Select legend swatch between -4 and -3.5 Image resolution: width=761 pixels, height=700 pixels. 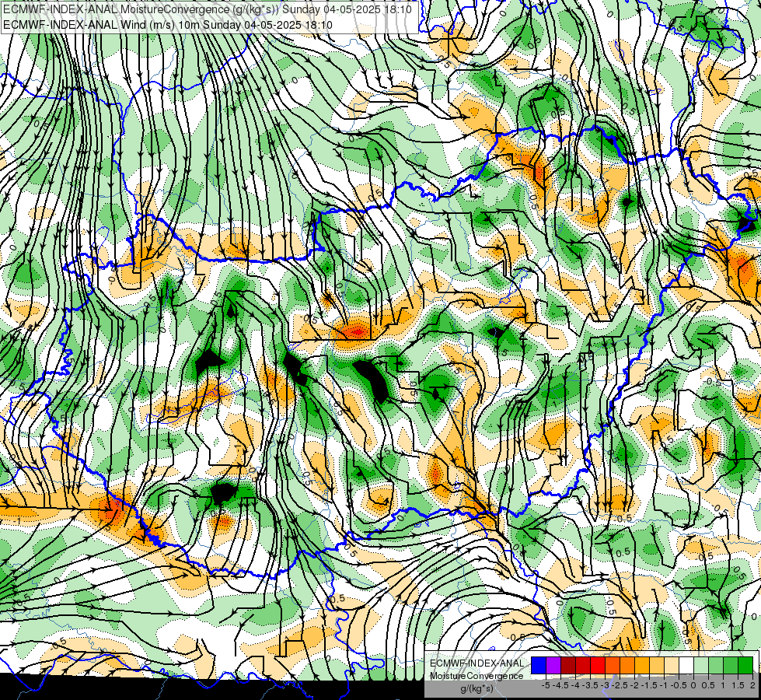pos(583,665)
